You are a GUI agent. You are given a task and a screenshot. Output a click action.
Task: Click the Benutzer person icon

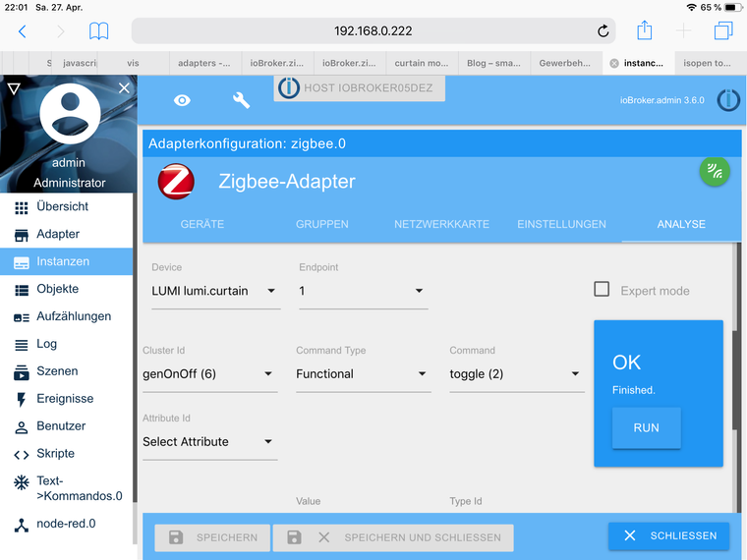[21, 427]
